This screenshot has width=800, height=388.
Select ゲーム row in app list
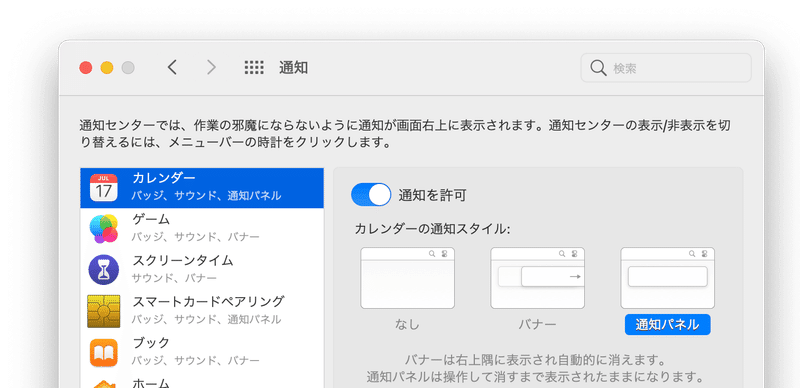click(202, 229)
